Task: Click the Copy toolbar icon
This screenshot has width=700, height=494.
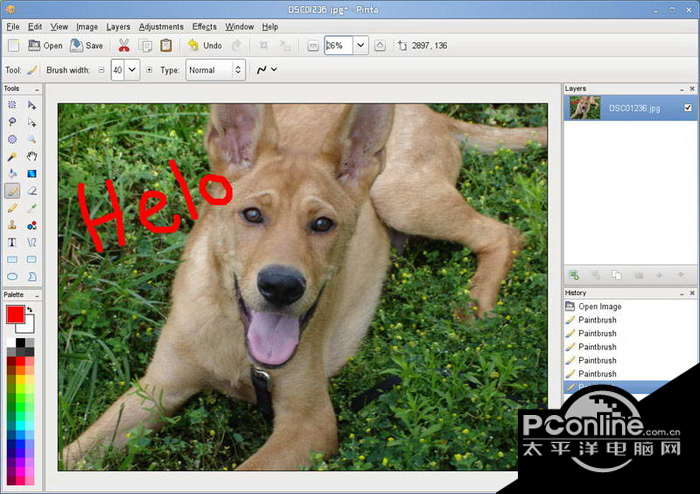Action: [145, 45]
